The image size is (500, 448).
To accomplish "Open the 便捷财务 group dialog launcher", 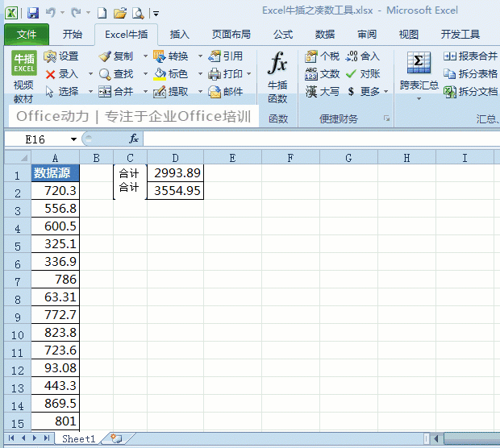I will pyautogui.click(x=386, y=118).
